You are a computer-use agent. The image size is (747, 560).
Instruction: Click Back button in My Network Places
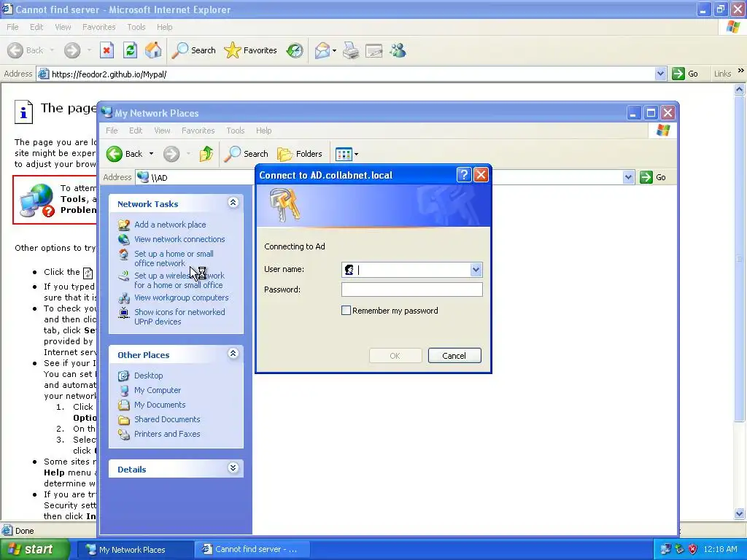tap(124, 154)
